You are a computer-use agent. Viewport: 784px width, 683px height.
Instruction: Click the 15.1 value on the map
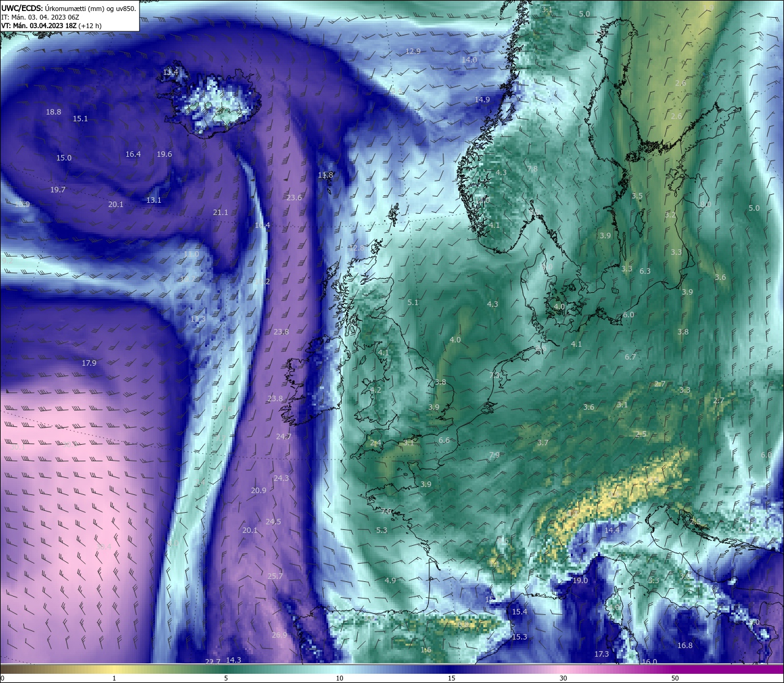(x=80, y=119)
